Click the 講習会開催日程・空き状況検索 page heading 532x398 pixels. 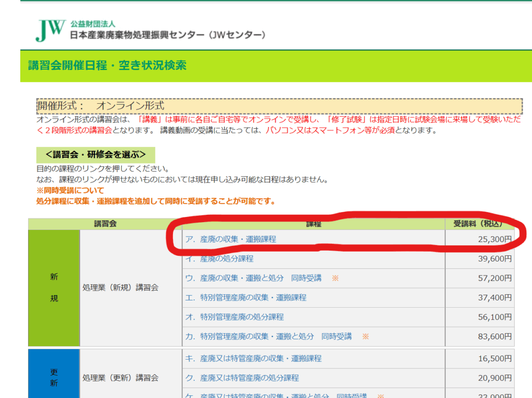107,65
